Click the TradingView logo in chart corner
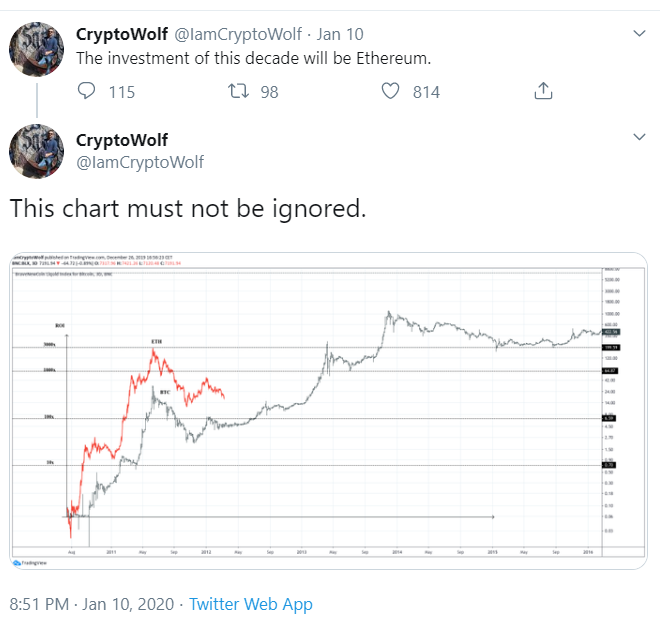 (x=30, y=563)
